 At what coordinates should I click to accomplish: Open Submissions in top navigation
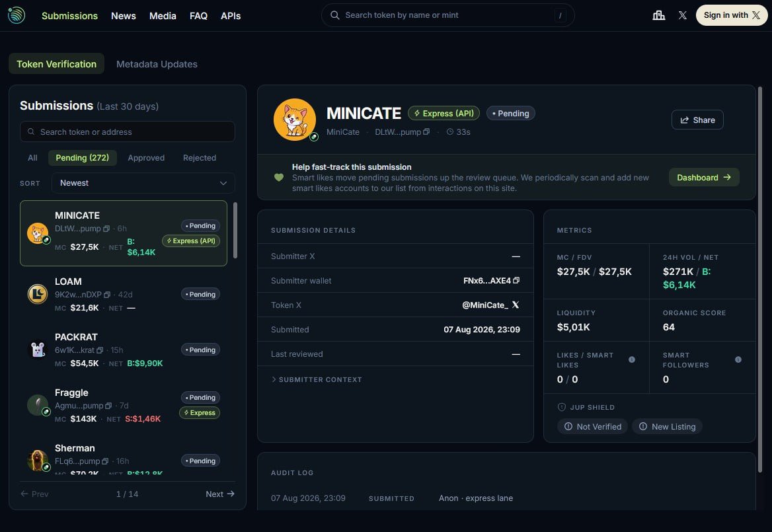[69, 16]
